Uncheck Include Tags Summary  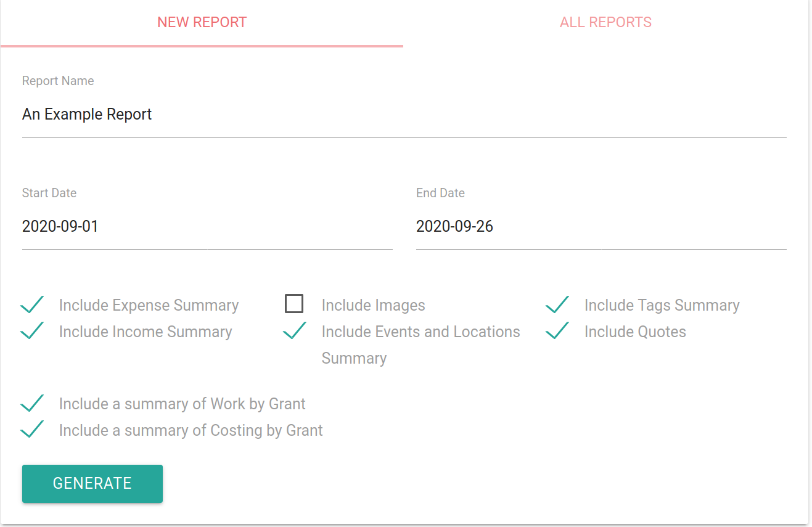(x=557, y=304)
